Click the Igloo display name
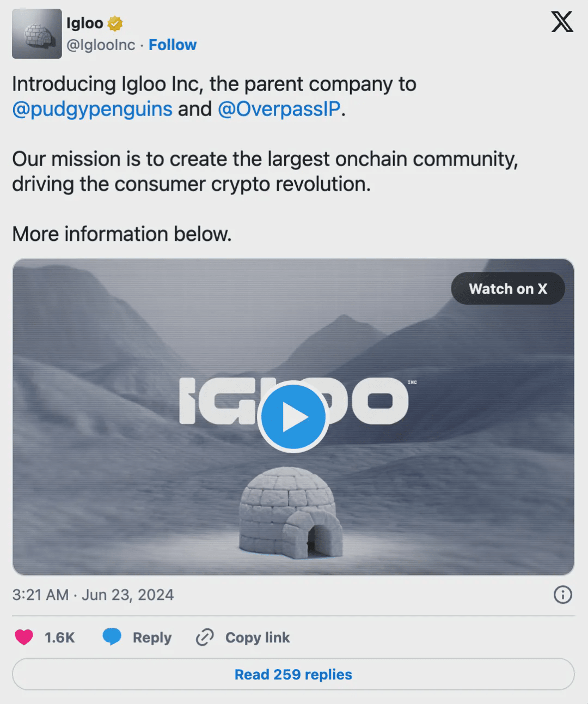The width and height of the screenshot is (588, 704). click(84, 23)
